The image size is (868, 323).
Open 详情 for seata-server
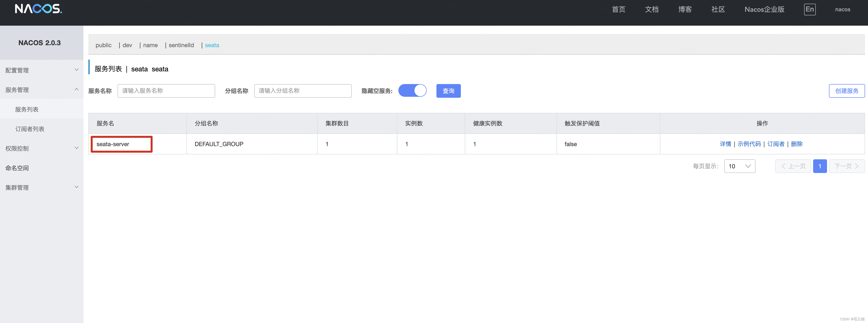coord(725,144)
